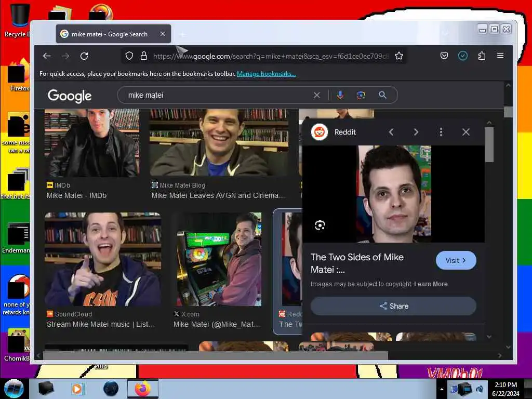Select the IMDb leather jacket thumbnail
The image size is (532, 399).
pos(92,143)
